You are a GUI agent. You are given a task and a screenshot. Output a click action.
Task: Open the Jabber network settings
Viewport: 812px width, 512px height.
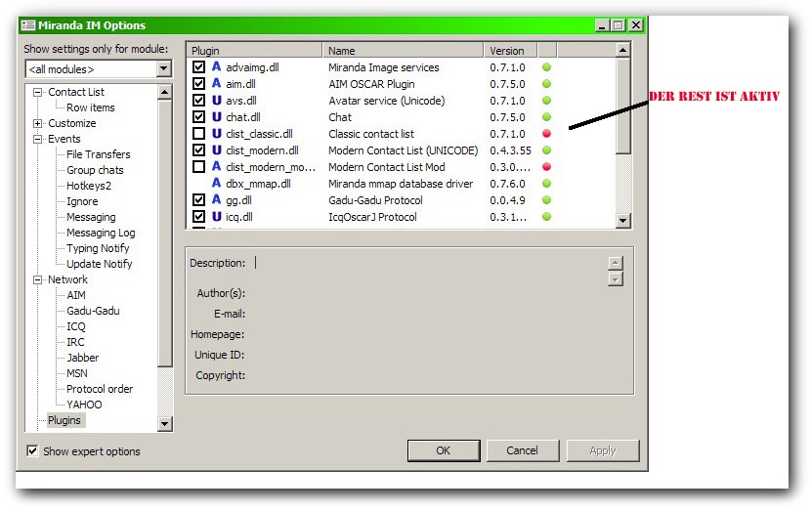coord(82,358)
